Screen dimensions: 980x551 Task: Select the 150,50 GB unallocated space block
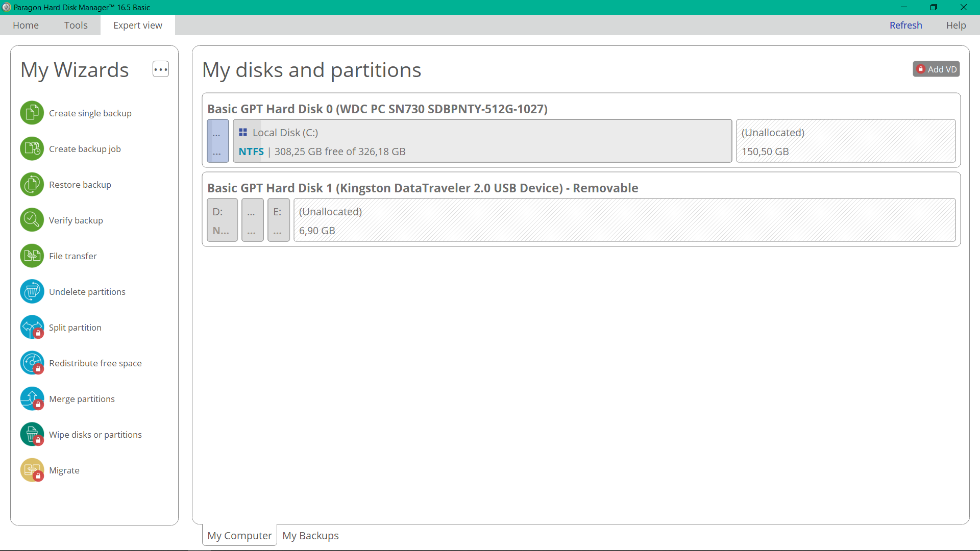(845, 141)
